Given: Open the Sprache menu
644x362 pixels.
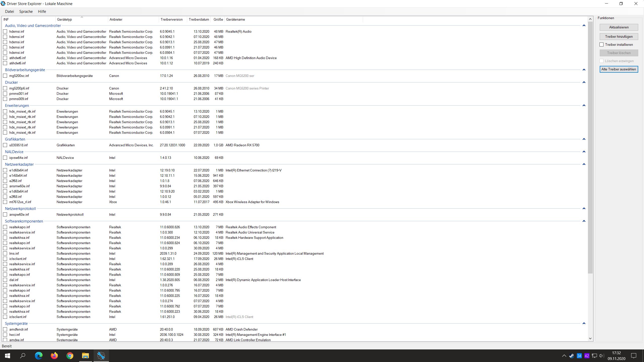Looking at the screenshot, I should [26, 11].
